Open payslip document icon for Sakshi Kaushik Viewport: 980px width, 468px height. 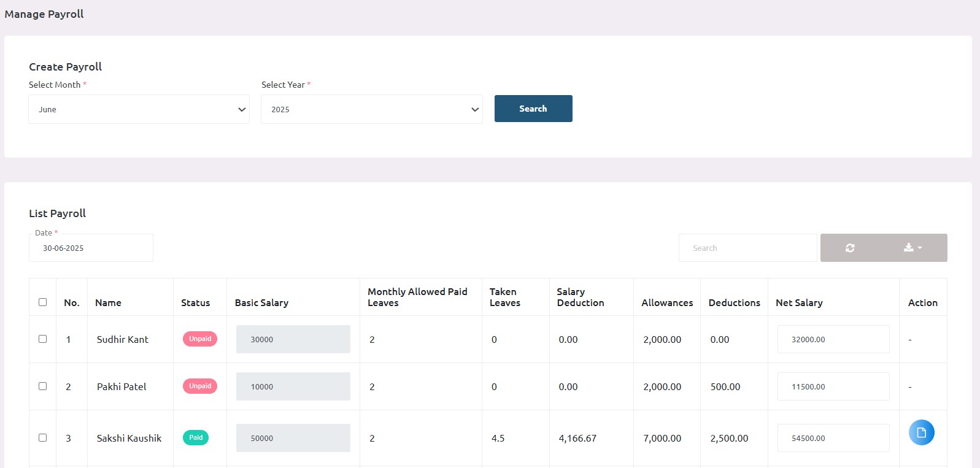[921, 432]
